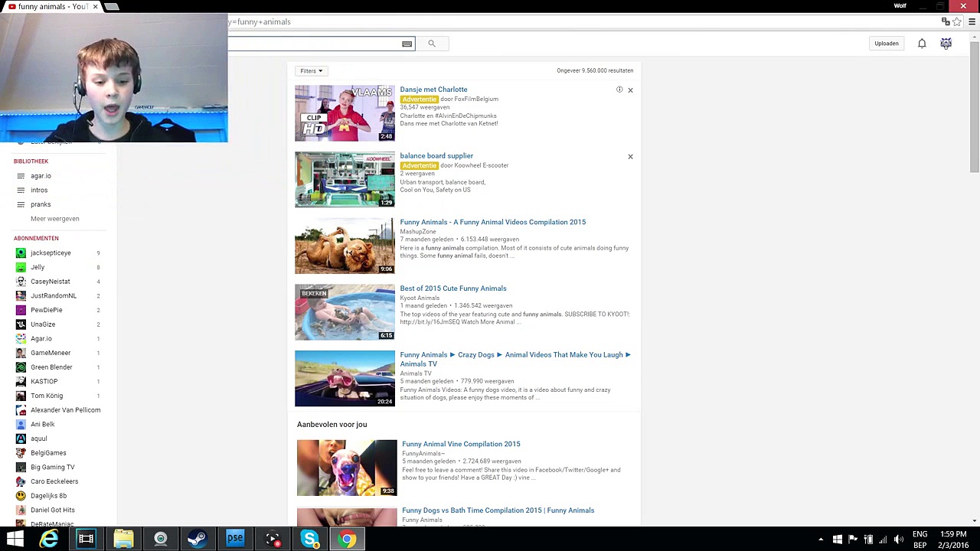
Task: Click the pranks playlist icon
Action: coord(21,204)
